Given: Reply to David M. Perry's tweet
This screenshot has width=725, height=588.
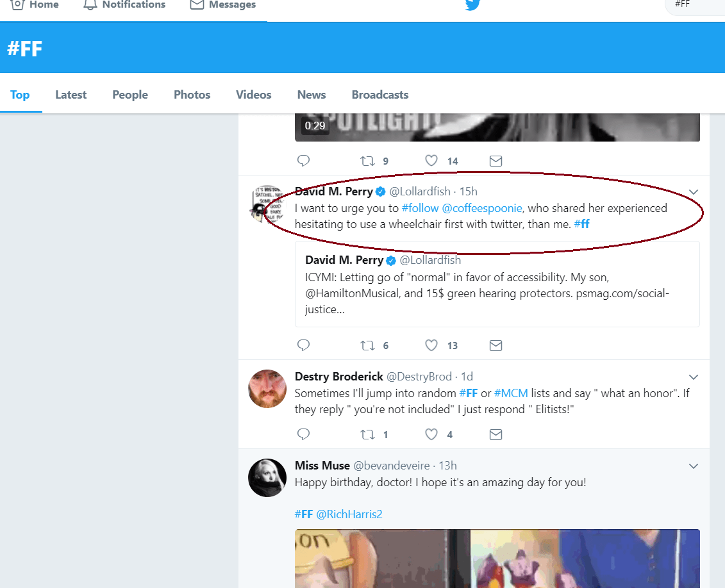Looking at the screenshot, I should (303, 345).
